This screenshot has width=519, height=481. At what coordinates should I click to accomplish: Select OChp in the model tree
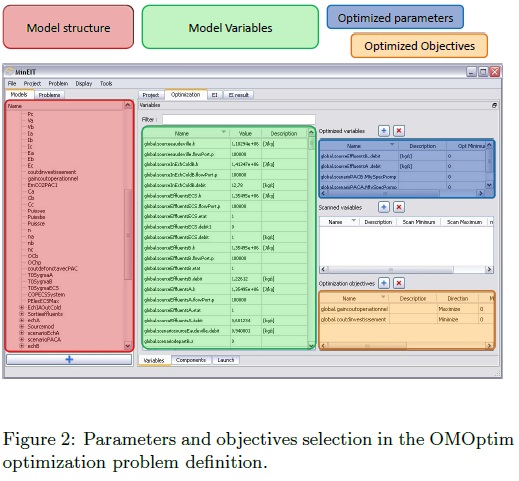[34, 262]
